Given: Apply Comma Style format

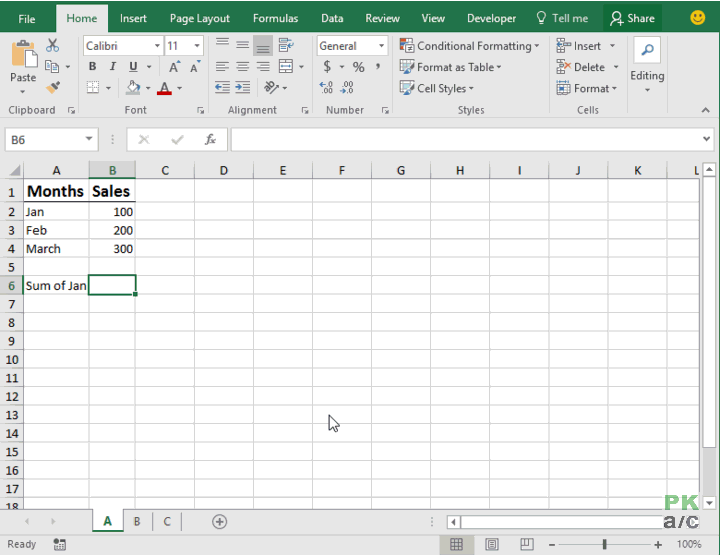Looking at the screenshot, I should point(377,67).
